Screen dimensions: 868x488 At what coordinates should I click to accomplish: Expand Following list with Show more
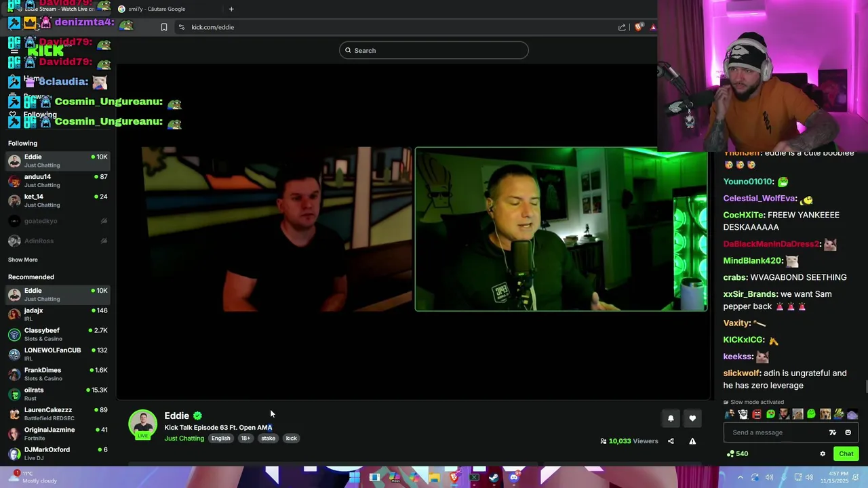pyautogui.click(x=22, y=260)
